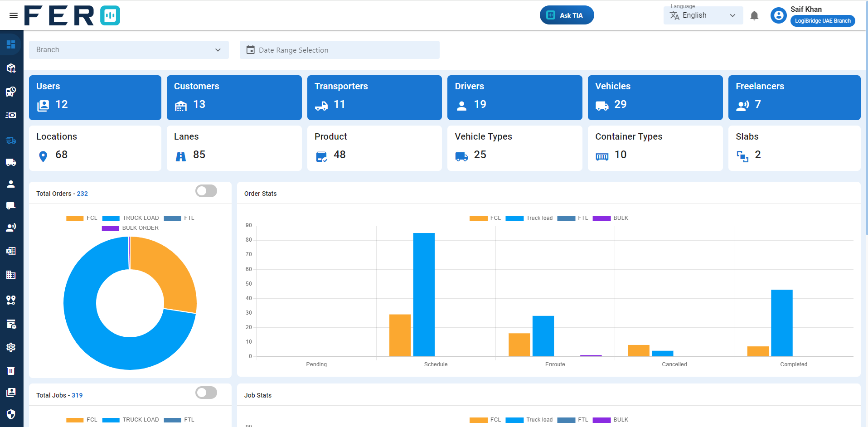Screen dimensions: 868x427
Task: Open the user profile avatar icon
Action: pos(778,16)
